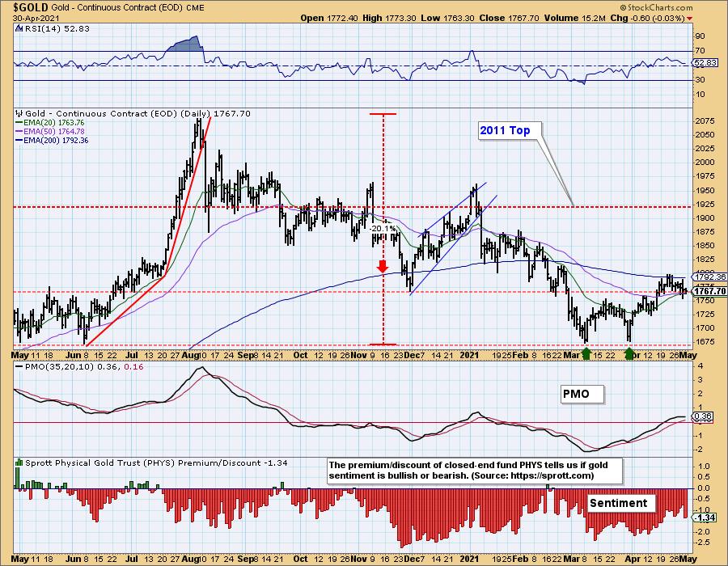
Task: Click the Sprott Physical Gold Trust legend text
Action: click(156, 463)
